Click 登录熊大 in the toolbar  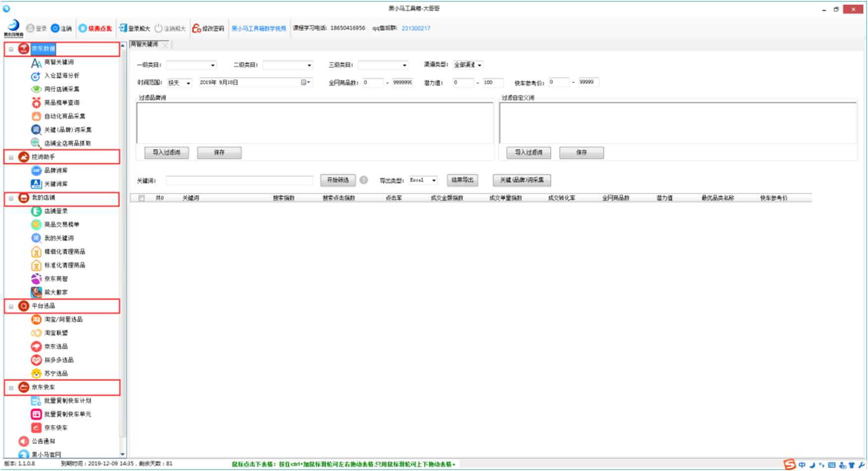134,28
